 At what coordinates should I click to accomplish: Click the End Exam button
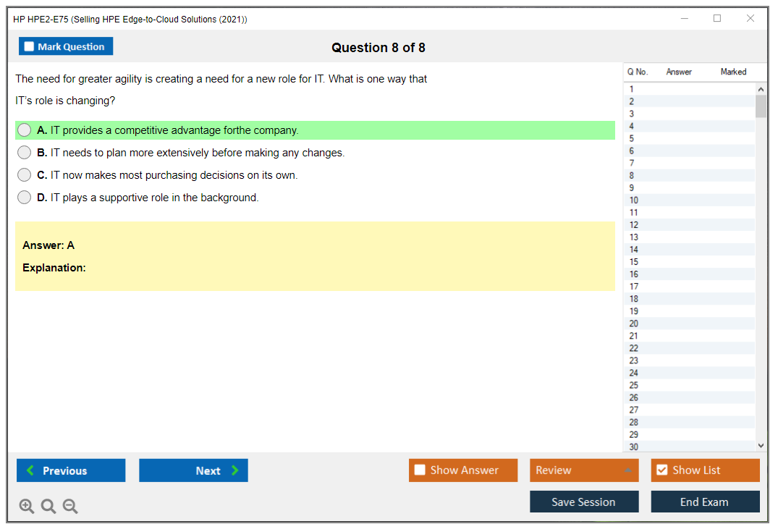705,502
